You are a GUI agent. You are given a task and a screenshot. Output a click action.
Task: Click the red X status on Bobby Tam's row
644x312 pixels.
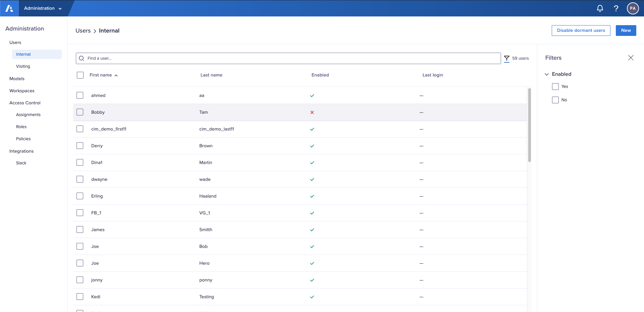click(x=312, y=112)
